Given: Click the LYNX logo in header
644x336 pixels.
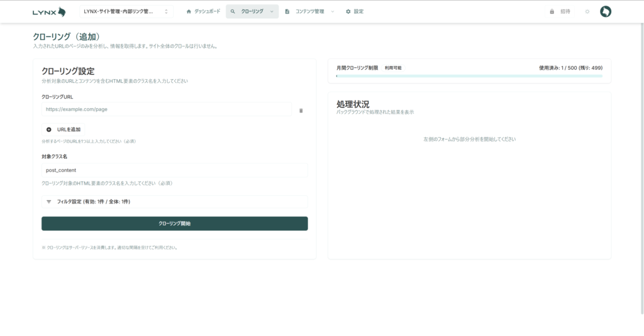Looking at the screenshot, I should (49, 11).
